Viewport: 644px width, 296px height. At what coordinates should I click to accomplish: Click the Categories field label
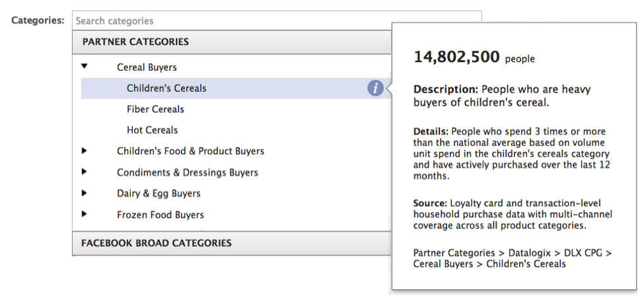38,20
